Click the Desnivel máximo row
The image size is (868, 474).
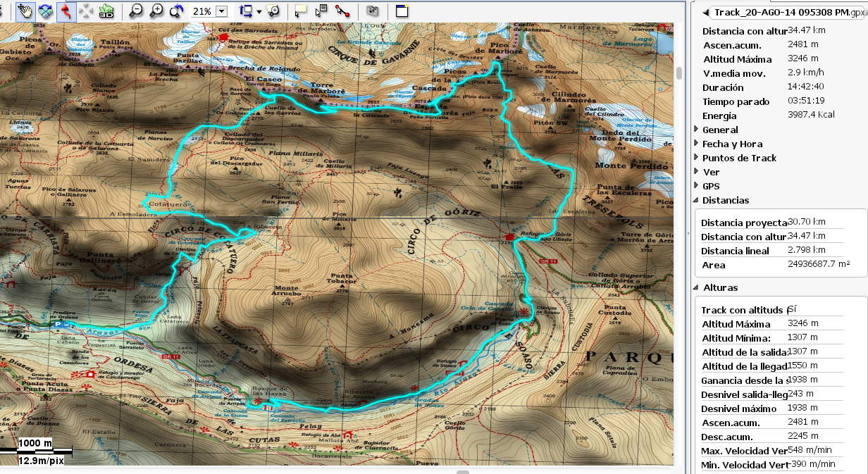click(771, 408)
